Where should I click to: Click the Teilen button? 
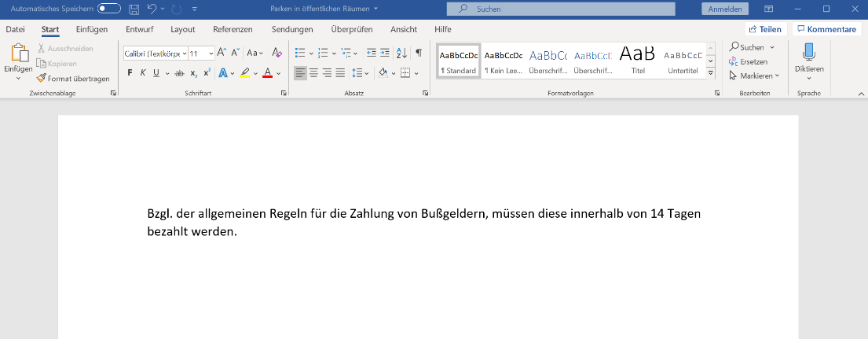(764, 29)
